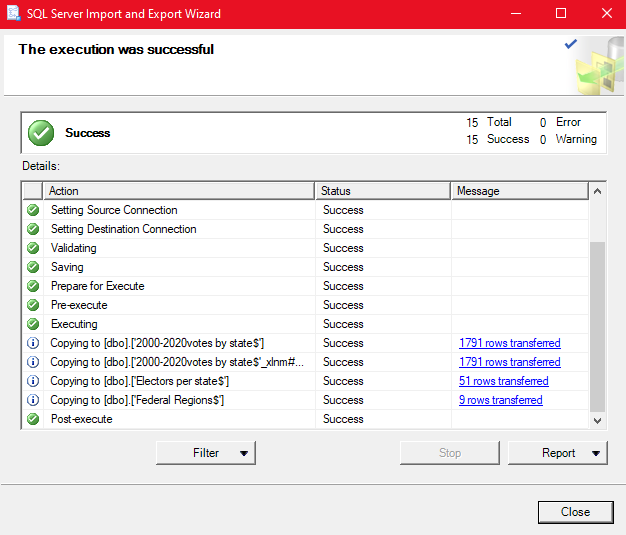Click green check icon beside Saving
The width and height of the screenshot is (626, 535).
click(x=33, y=267)
